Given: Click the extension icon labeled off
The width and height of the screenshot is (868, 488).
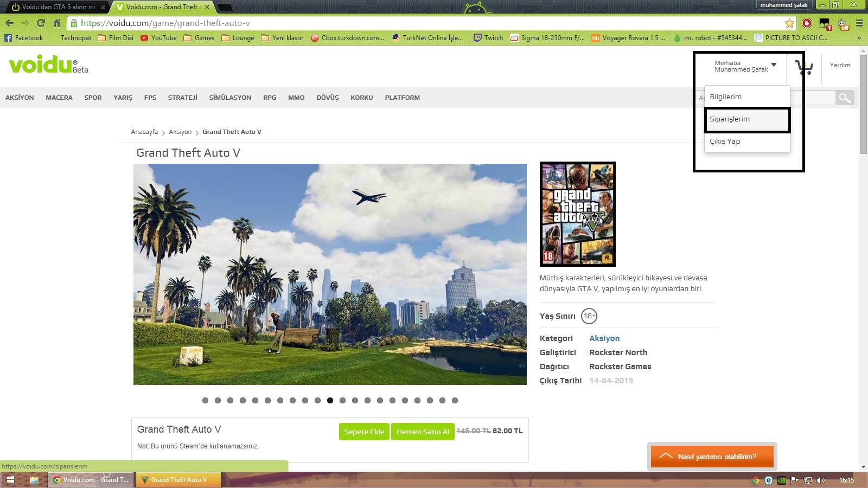Looking at the screenshot, I should (843, 24).
